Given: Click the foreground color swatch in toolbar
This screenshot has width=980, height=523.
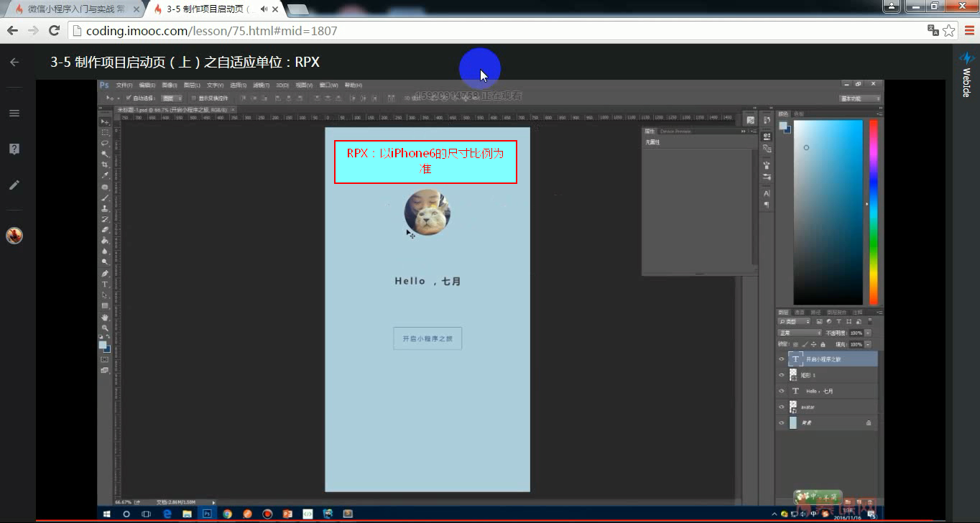Looking at the screenshot, I should point(103,345).
